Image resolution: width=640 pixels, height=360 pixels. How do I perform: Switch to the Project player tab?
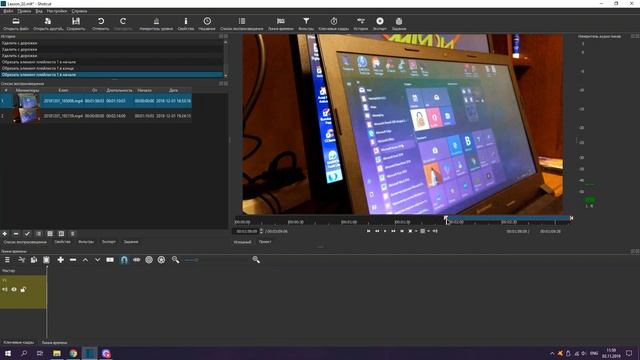(265, 242)
